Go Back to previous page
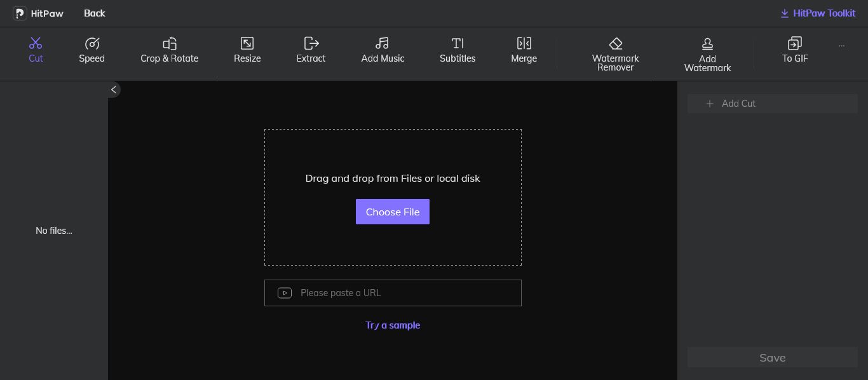 (x=95, y=13)
